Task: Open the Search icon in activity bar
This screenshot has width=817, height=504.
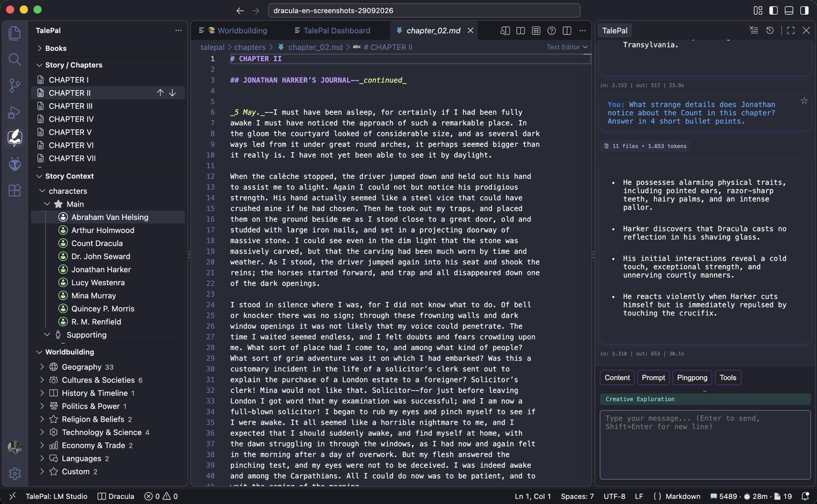Action: click(x=15, y=60)
